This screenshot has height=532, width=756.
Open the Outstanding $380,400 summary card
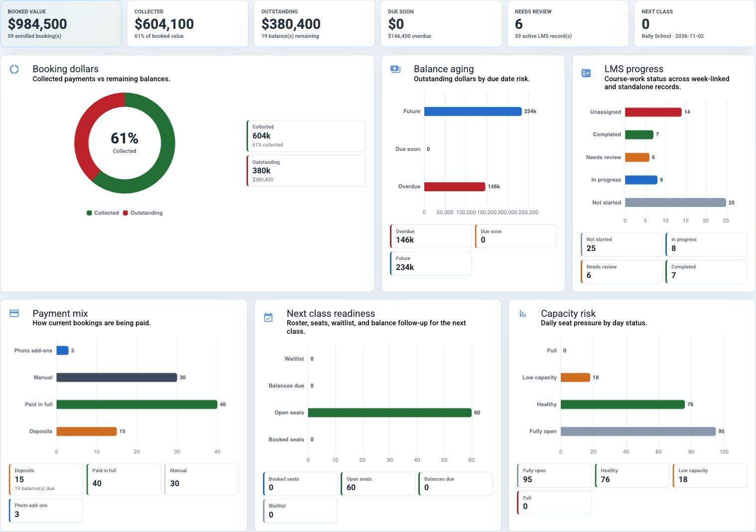314,23
